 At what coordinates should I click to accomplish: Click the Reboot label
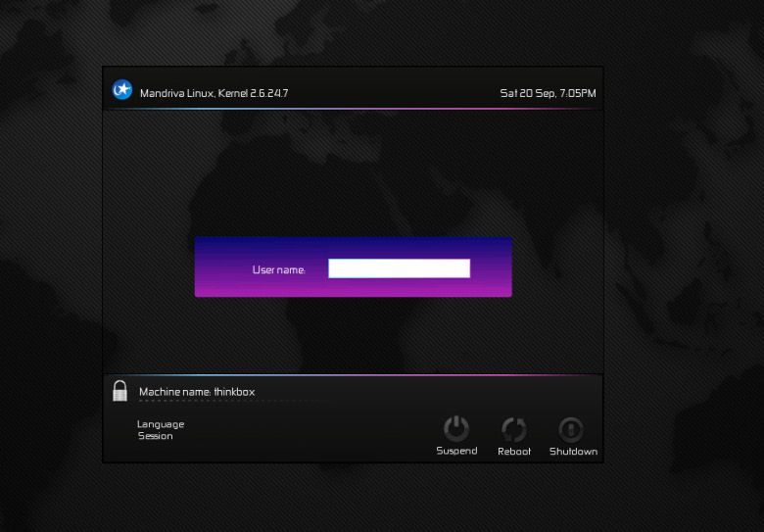pyautogui.click(x=514, y=452)
